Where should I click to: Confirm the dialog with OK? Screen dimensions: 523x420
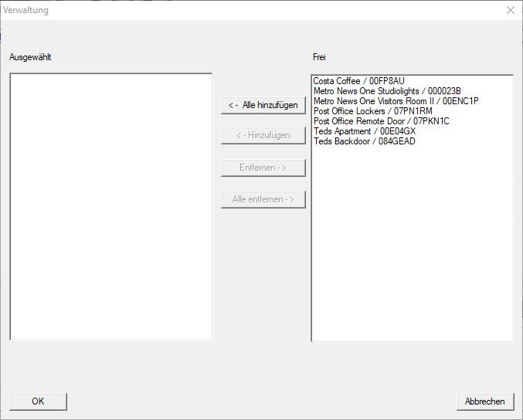click(x=38, y=401)
